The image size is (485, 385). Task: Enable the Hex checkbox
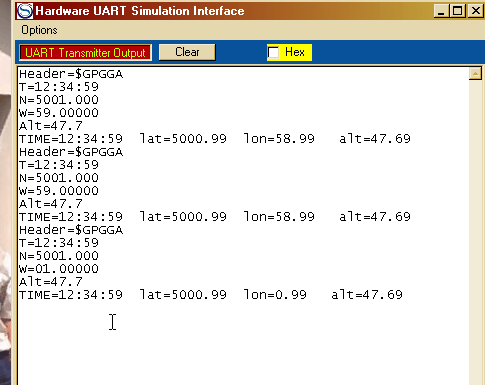[274, 53]
